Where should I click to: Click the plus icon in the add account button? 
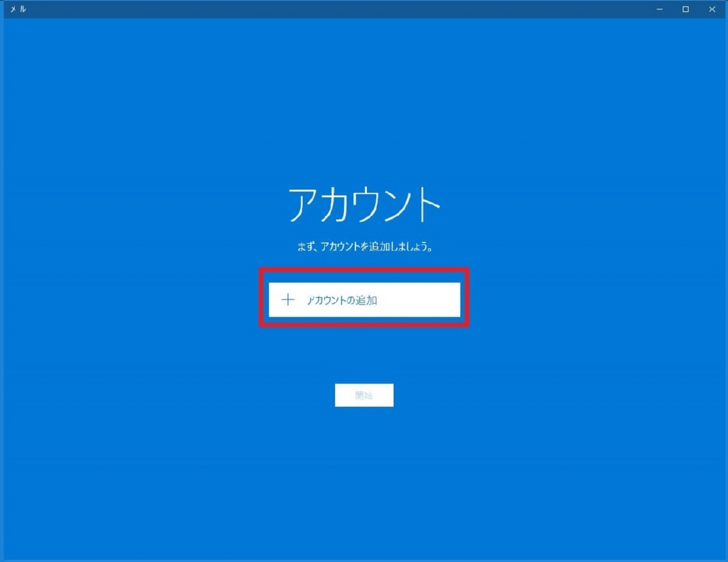tap(287, 299)
